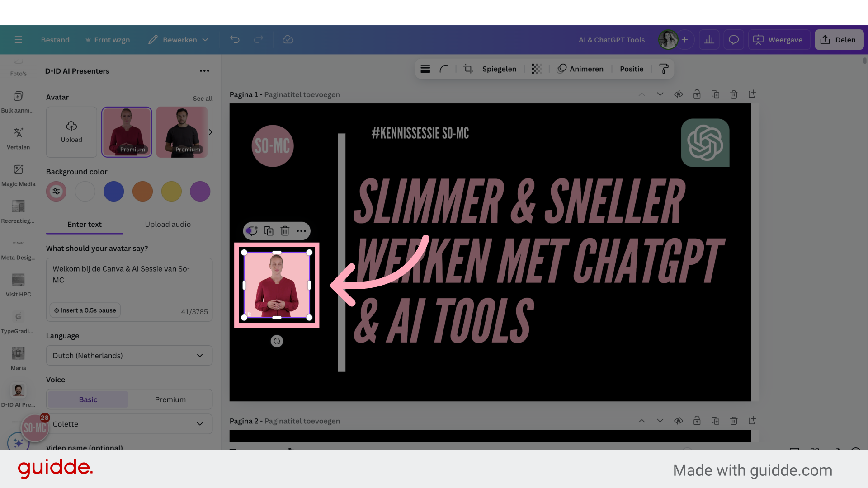Select the crop tool icon

(x=468, y=69)
